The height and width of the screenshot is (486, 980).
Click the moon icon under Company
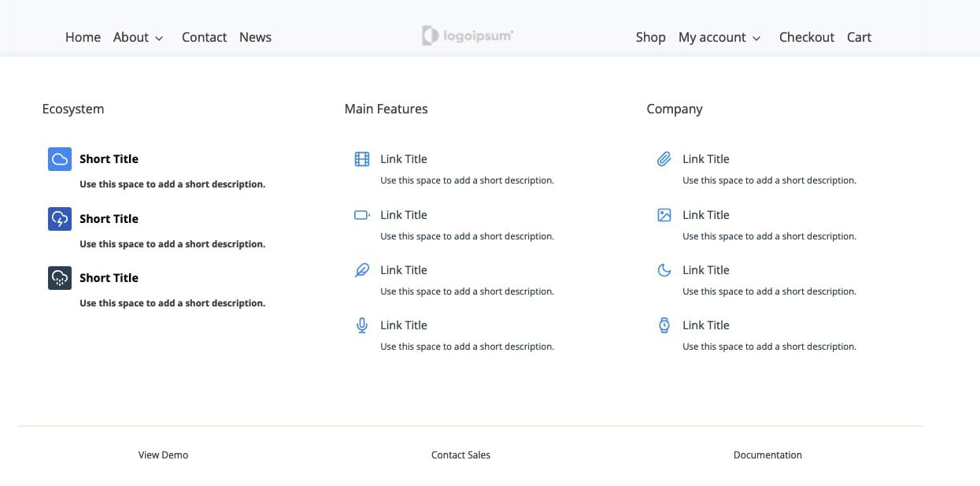664,270
